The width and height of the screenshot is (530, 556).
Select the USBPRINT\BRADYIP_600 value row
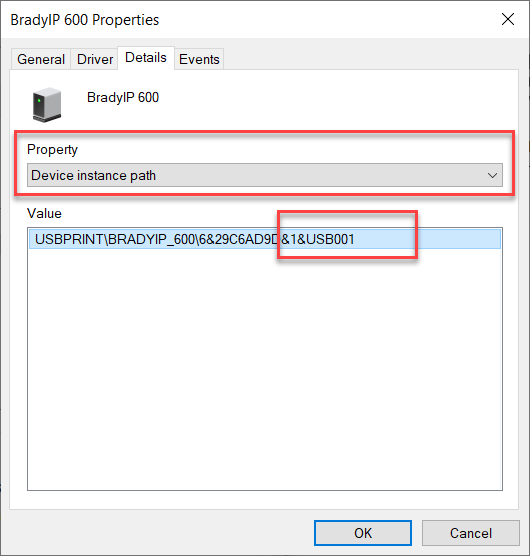pyautogui.click(x=265, y=239)
